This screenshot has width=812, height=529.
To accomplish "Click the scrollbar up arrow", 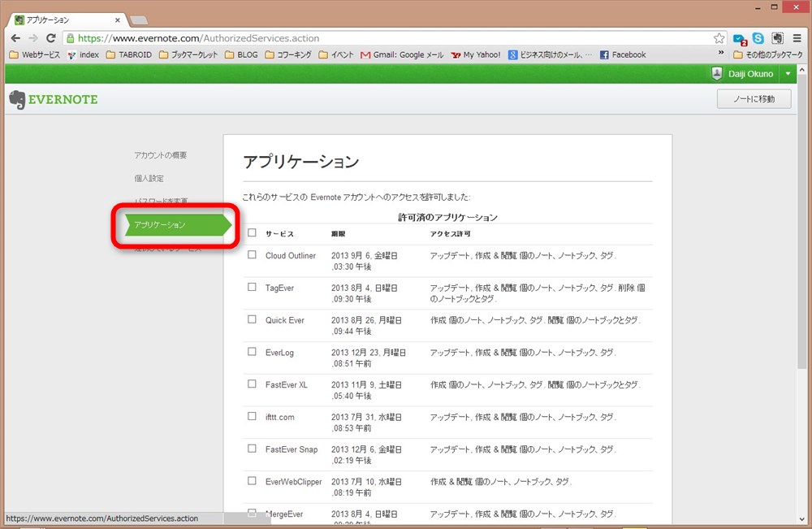I will click(x=802, y=69).
